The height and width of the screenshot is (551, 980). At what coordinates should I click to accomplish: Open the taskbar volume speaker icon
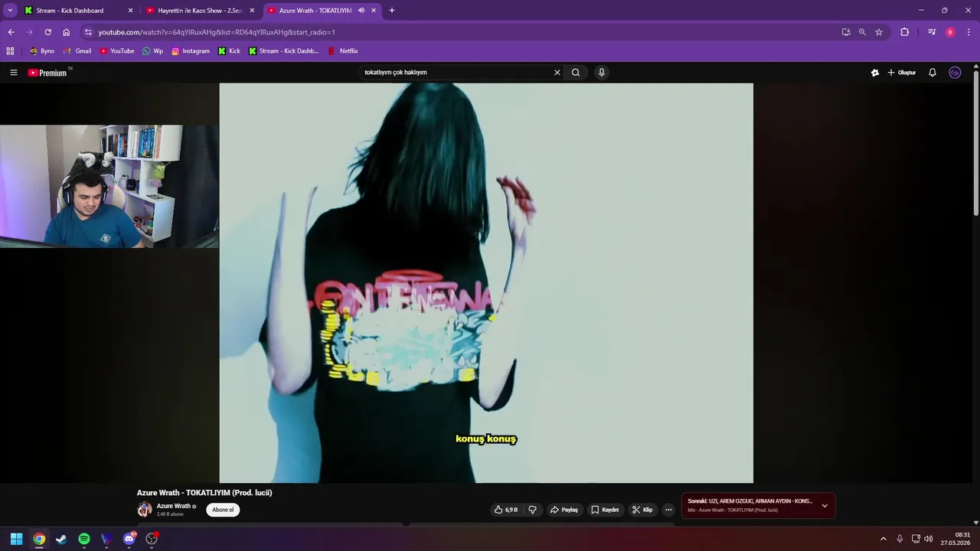(x=929, y=539)
